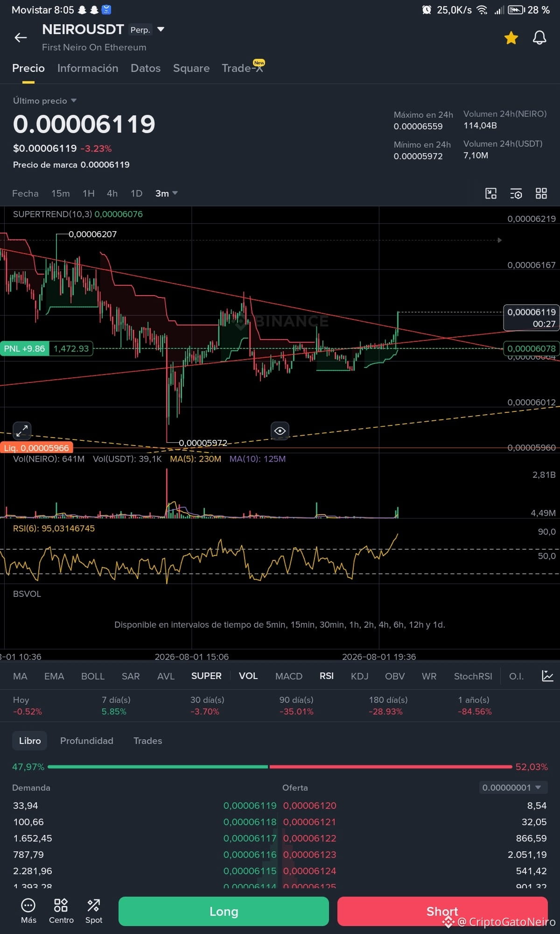Disable the RSI indicator
Screen dimensions: 560x934
327,676
